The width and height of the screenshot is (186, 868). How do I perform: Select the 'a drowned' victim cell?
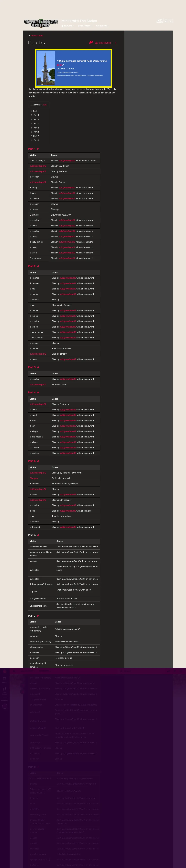tap(39, 527)
